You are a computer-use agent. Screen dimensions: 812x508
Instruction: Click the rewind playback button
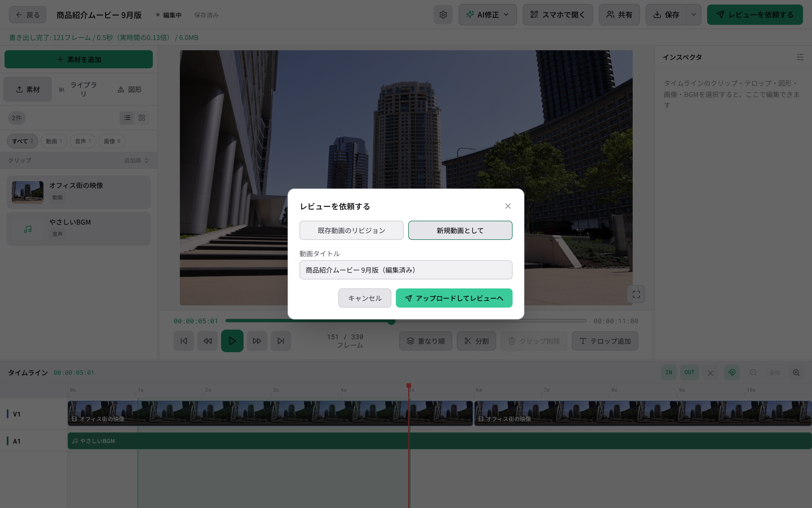coord(207,341)
